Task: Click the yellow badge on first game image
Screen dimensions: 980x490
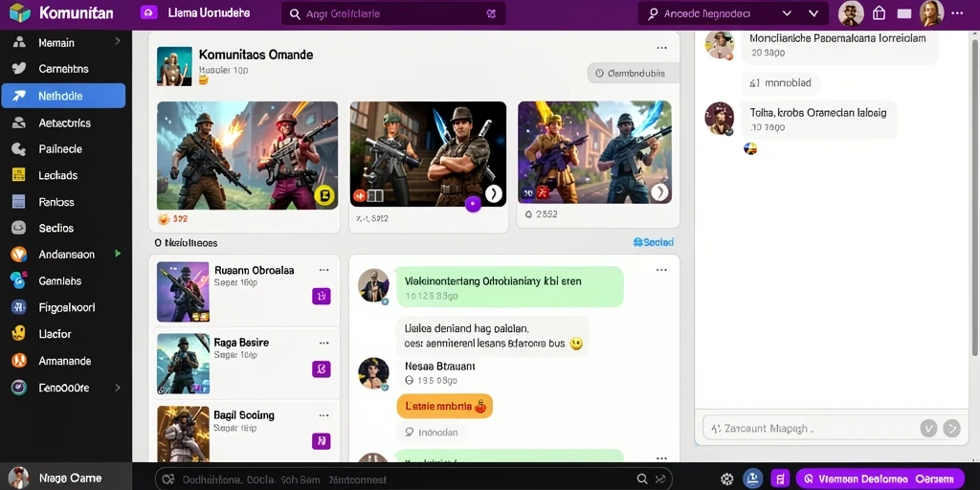Action: (325, 196)
